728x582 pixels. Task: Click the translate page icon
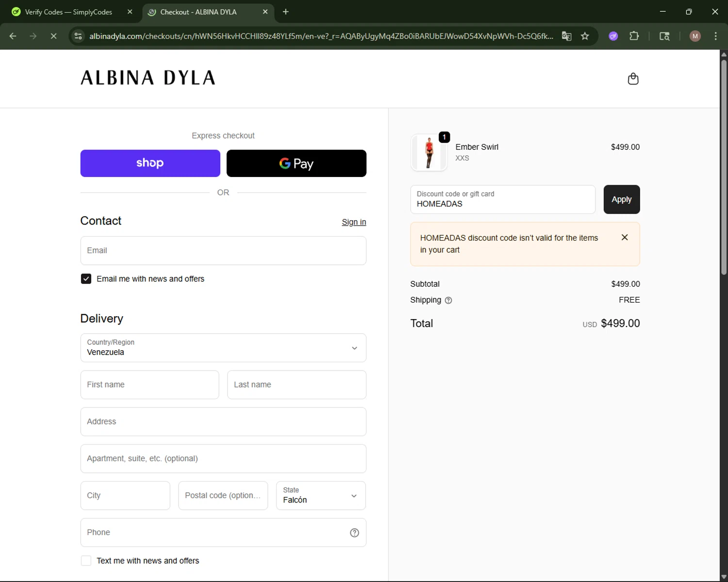[x=566, y=36]
